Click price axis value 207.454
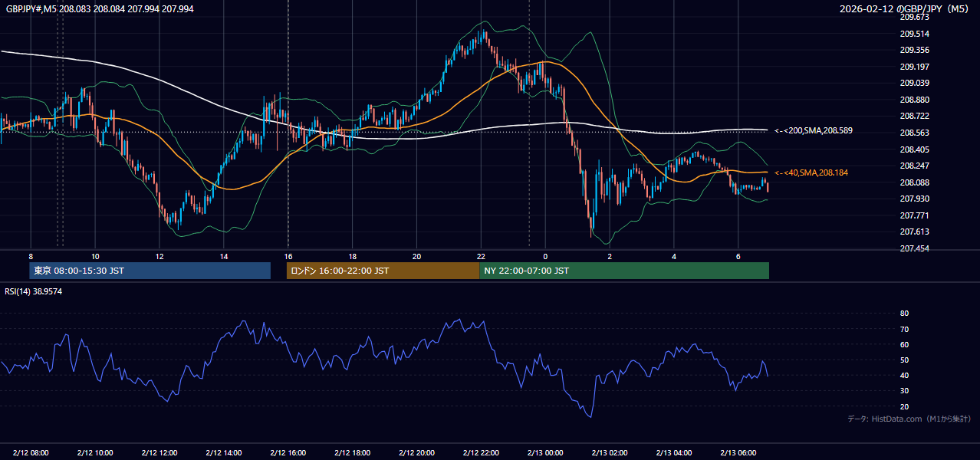The width and height of the screenshot is (980, 460). click(x=914, y=248)
